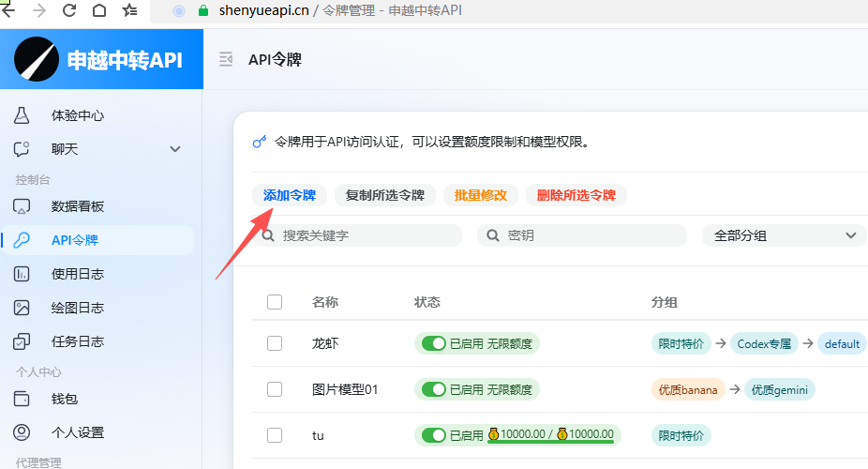Open 个人设置 user icon in sidebar
Viewport: 868px width, 469px height.
pos(22,432)
